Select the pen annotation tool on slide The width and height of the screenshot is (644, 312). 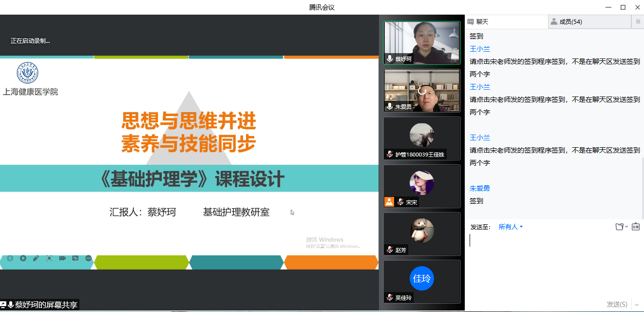[x=36, y=258]
